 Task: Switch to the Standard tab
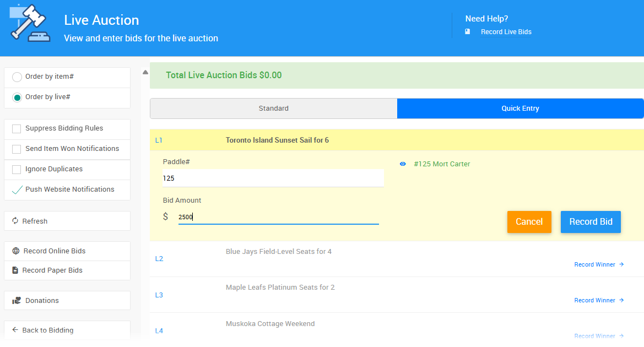point(274,109)
